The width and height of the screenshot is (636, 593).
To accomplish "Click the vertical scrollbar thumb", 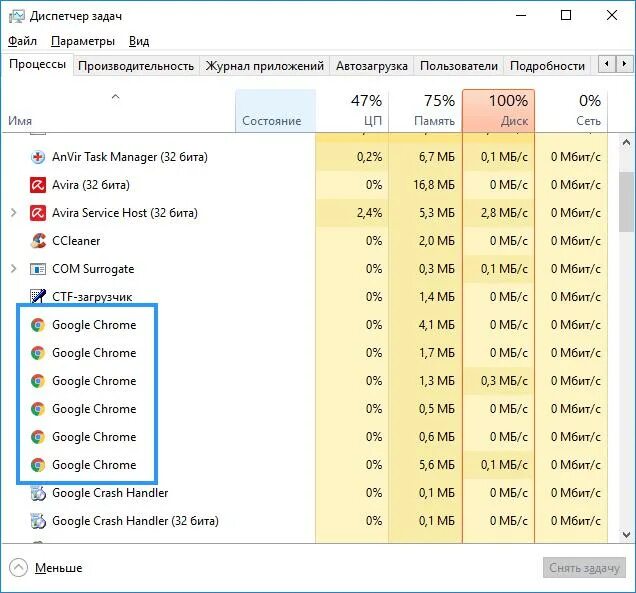I will [x=626, y=202].
